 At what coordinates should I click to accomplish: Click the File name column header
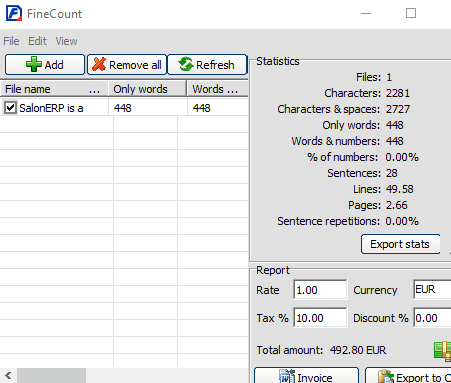point(54,89)
